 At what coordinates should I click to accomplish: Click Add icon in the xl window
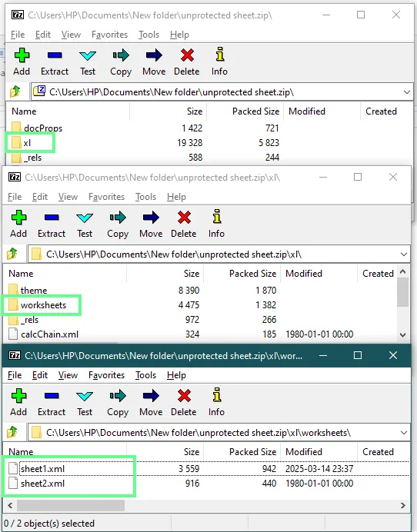click(x=18, y=218)
